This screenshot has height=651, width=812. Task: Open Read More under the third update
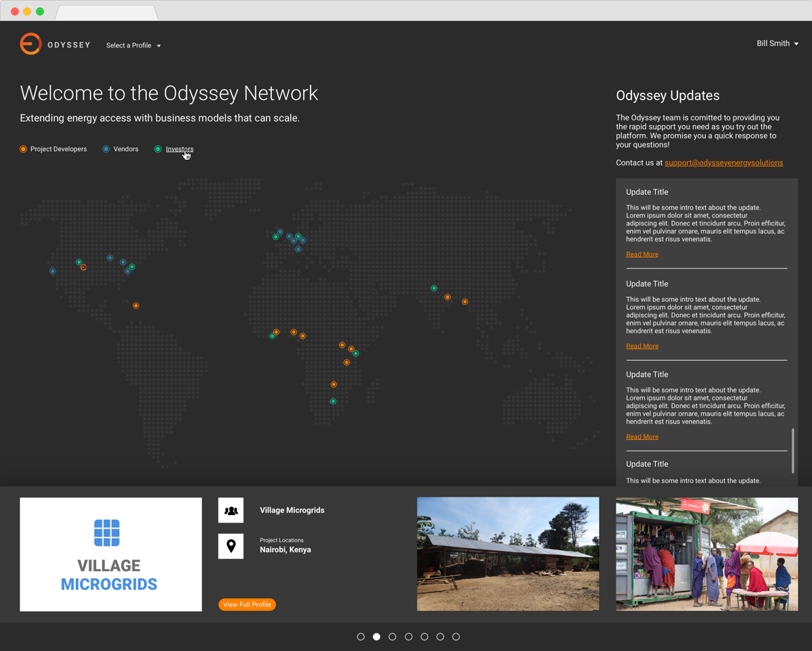pos(642,436)
